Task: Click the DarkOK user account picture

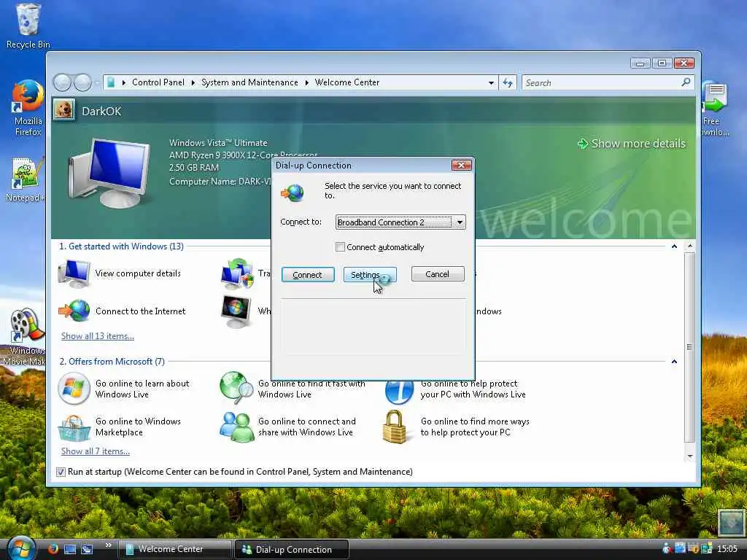Action: point(64,110)
